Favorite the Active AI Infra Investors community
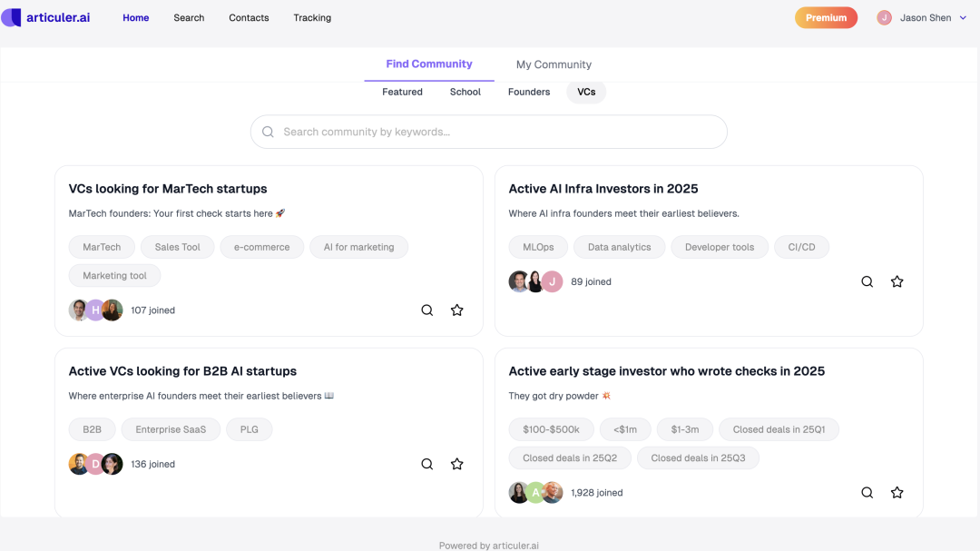Screen dimensions: 980x551 (897, 282)
